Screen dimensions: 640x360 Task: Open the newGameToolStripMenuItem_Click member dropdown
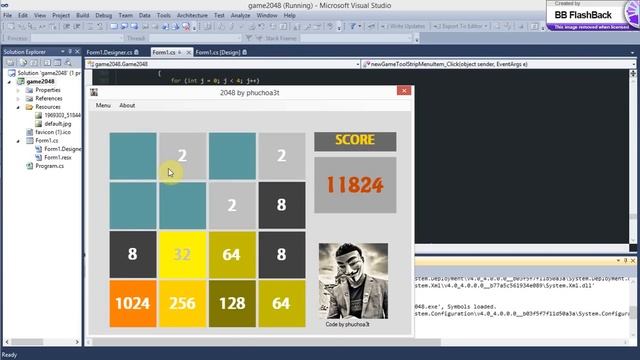pyautogui.click(x=633, y=64)
